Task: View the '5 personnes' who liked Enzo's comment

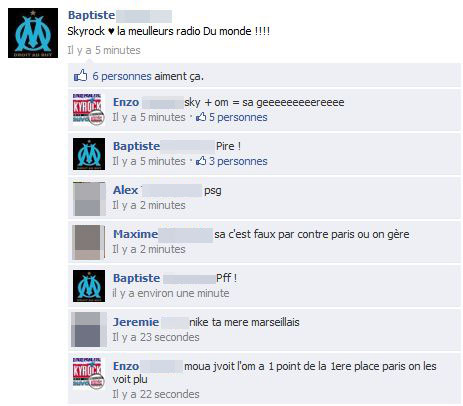Action: (238, 117)
